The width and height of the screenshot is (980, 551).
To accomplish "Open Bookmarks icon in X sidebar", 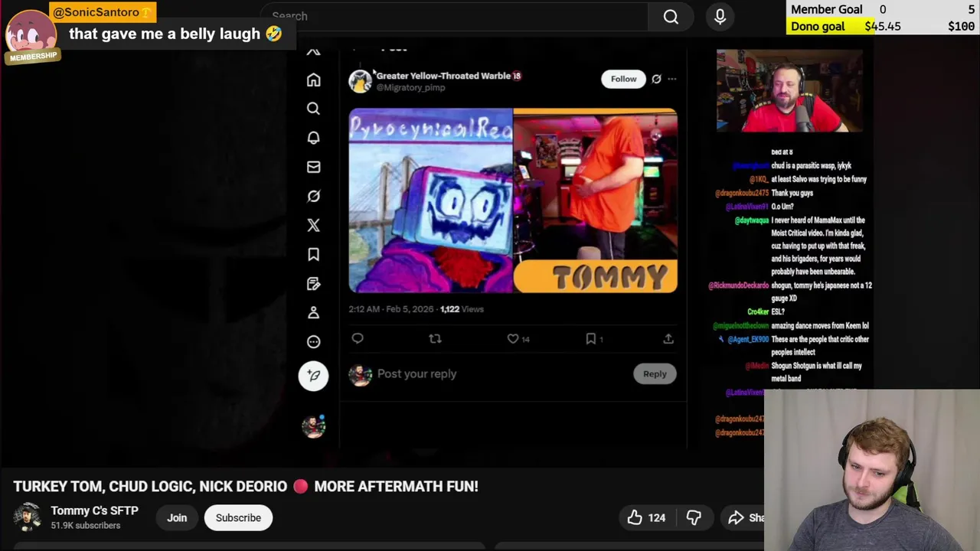I will (313, 254).
